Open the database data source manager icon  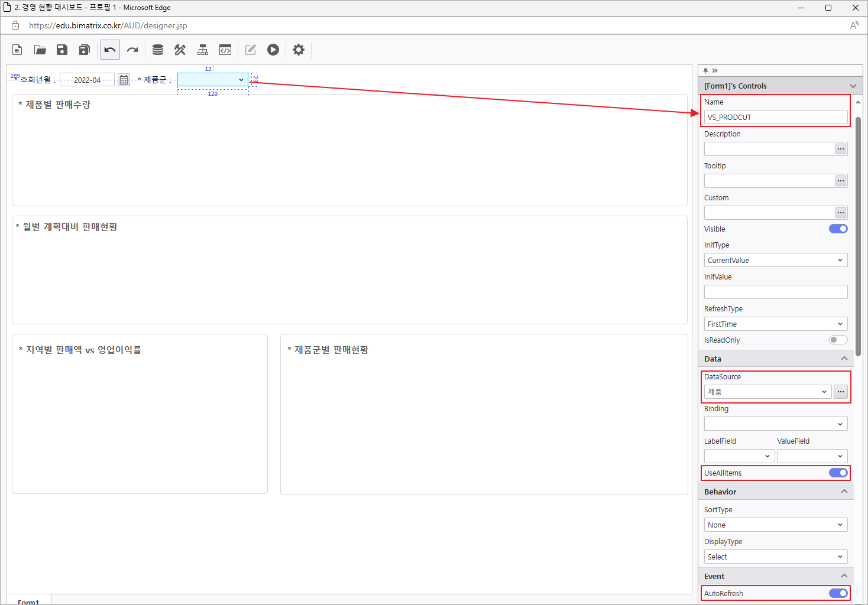[x=158, y=50]
